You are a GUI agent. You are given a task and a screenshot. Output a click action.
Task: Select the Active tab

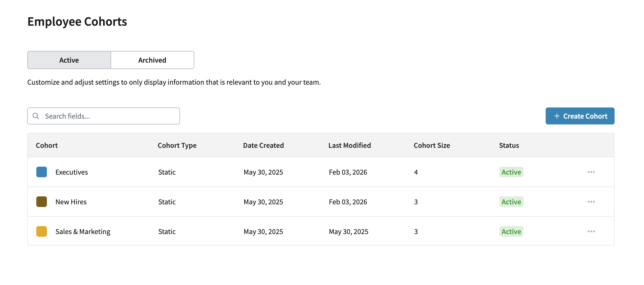69,60
